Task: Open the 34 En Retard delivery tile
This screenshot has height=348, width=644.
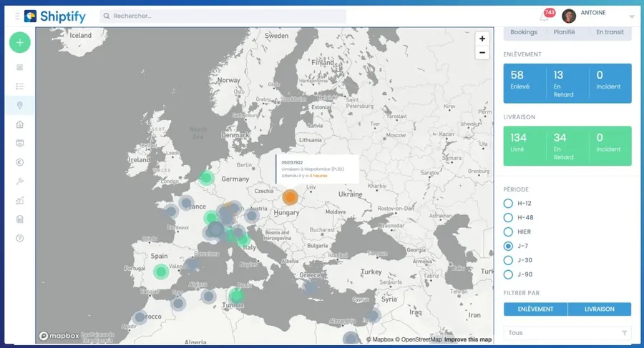Action: (x=567, y=146)
